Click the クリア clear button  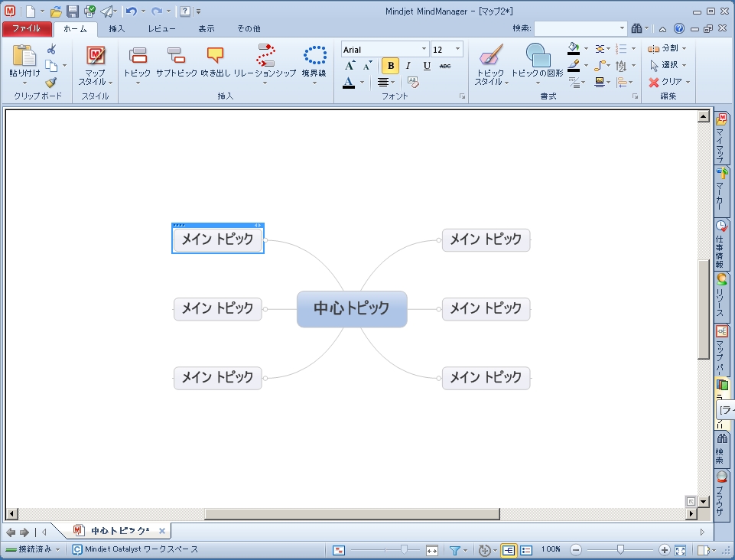669,82
